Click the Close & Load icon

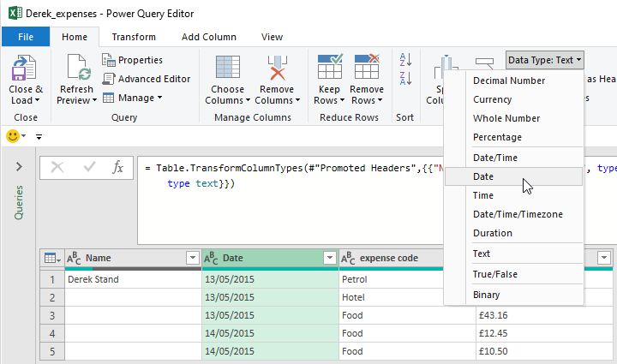coord(24,68)
